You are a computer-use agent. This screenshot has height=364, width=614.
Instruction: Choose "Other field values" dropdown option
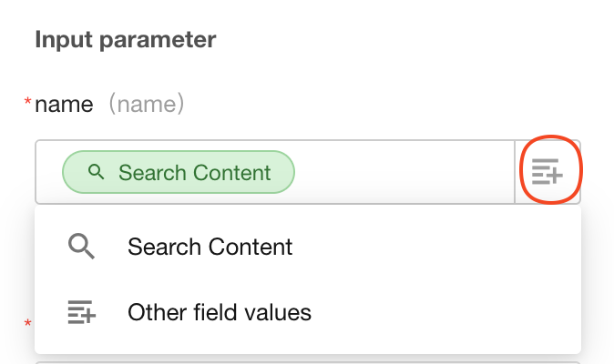pos(220,313)
